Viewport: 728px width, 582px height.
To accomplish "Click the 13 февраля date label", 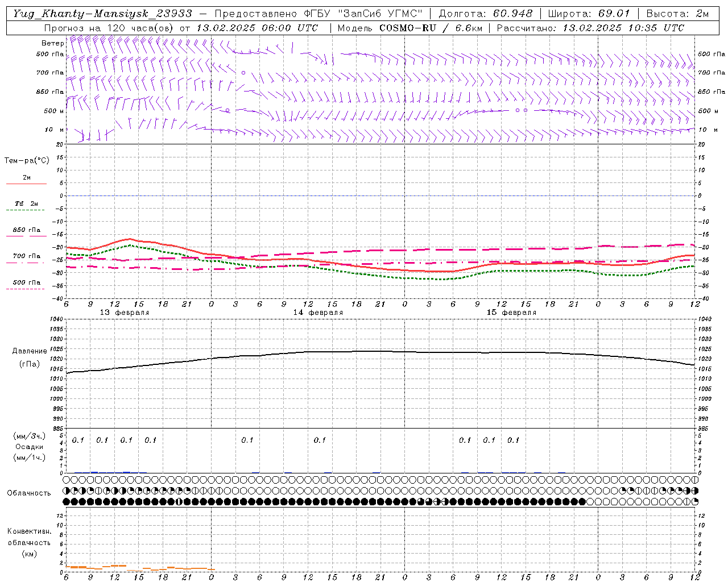I will coord(125,313).
